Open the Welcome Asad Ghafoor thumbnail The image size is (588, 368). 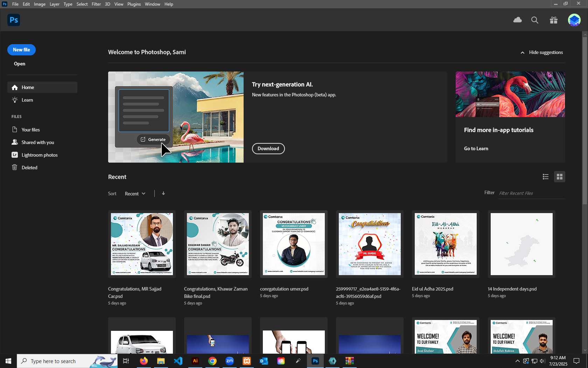[x=446, y=336]
